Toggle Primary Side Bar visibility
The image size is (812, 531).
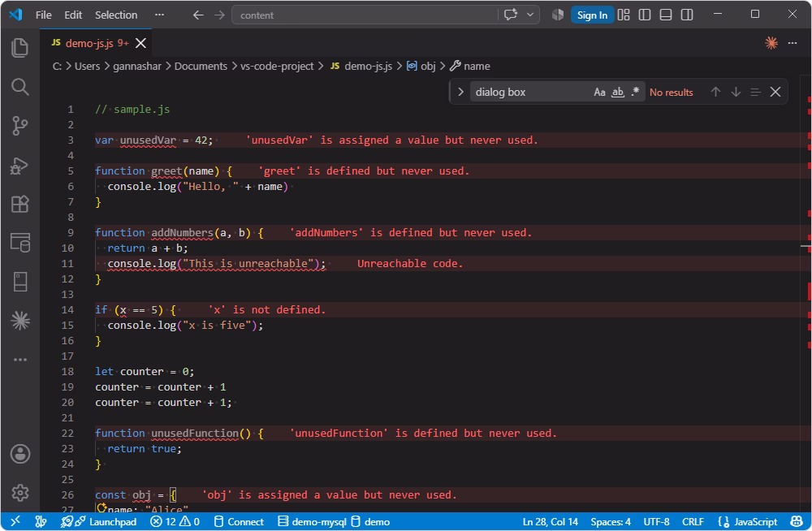tap(645, 15)
